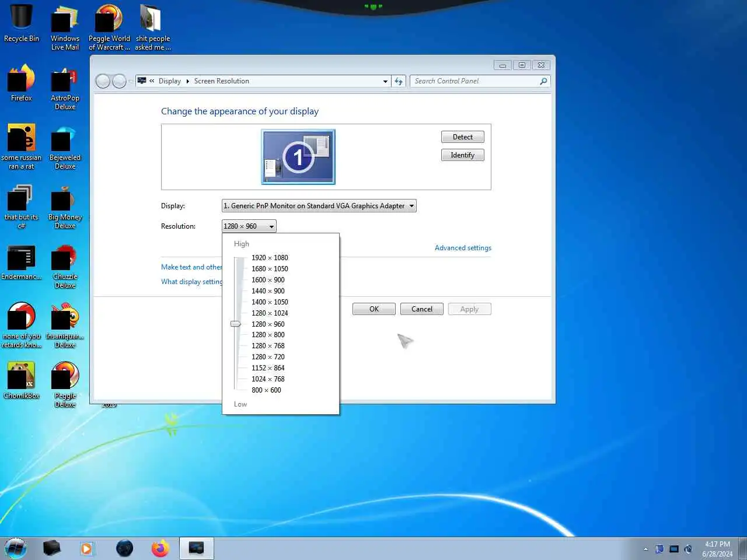Viewport: 747px width, 560px height.
Task: Click the Detect button
Action: [463, 137]
